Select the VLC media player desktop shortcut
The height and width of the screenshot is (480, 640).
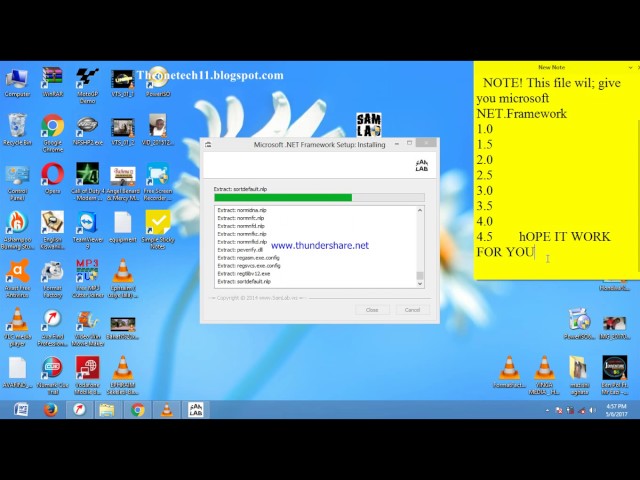pos(17,327)
